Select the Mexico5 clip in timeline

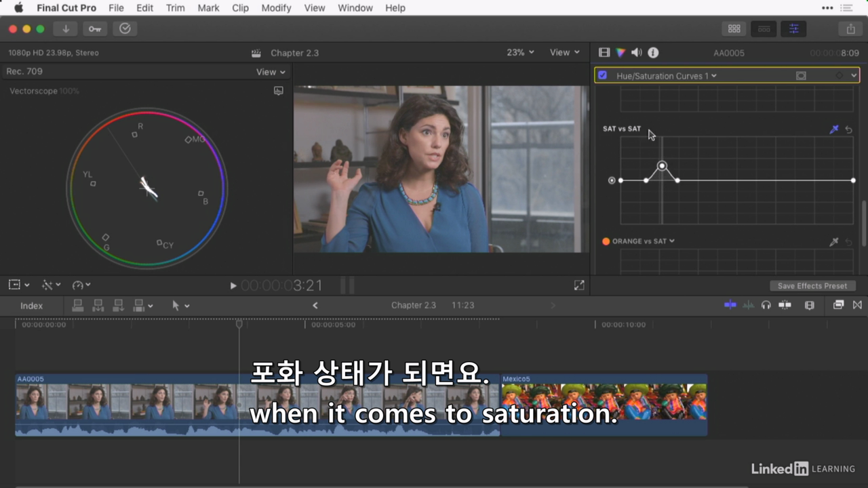(x=604, y=405)
